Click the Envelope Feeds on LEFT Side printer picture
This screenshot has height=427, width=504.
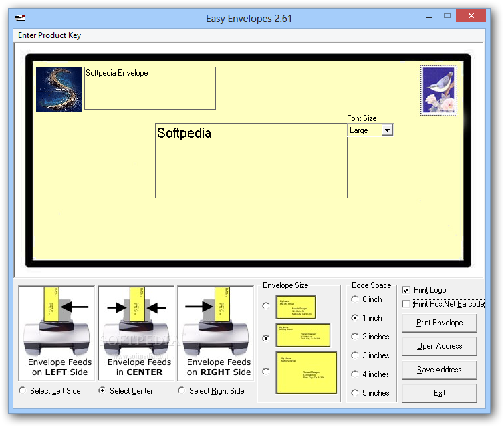click(57, 333)
